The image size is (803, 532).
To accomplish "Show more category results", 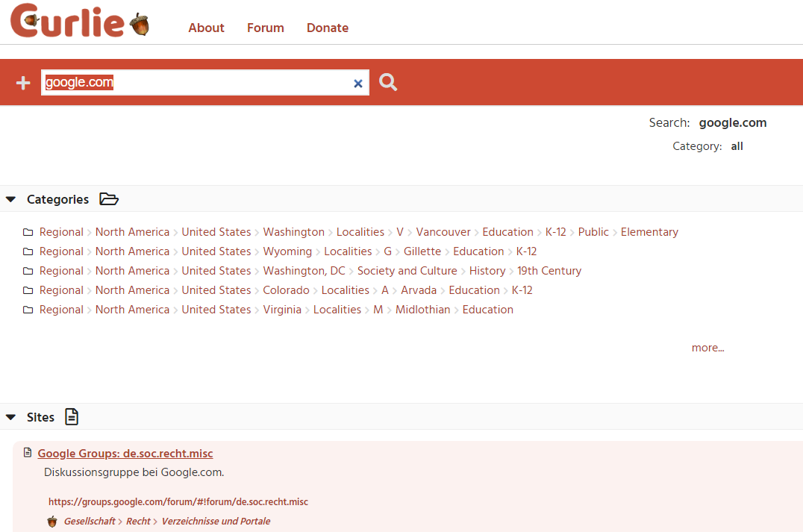I will click(x=707, y=348).
